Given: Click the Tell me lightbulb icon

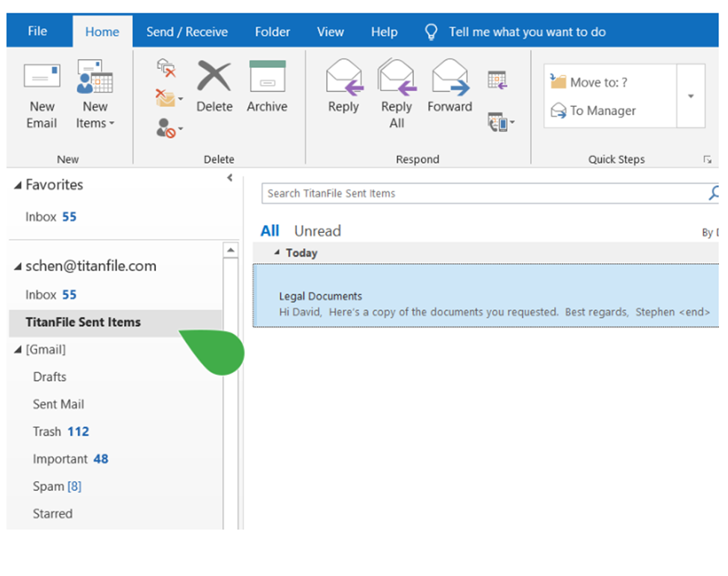Looking at the screenshot, I should tap(432, 31).
